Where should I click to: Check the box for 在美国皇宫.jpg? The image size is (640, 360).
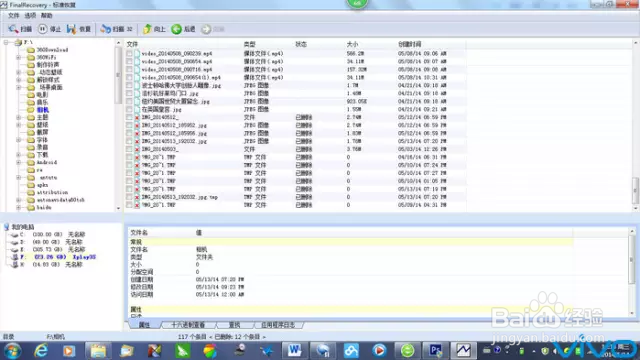129,109
